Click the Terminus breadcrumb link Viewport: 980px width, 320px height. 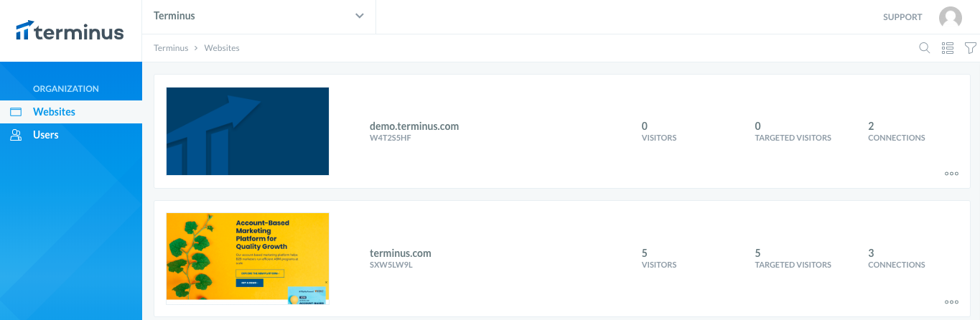171,48
